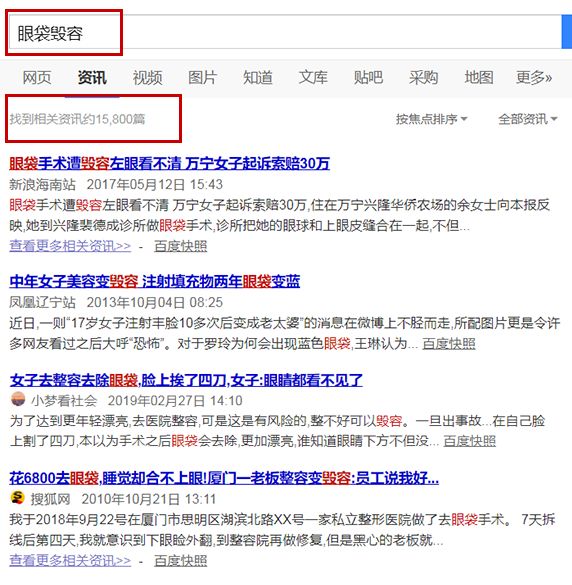572x585 pixels.
Task: Click 查看更多相关资讯>> under the 新浪海南站 result
Action: click(70, 246)
